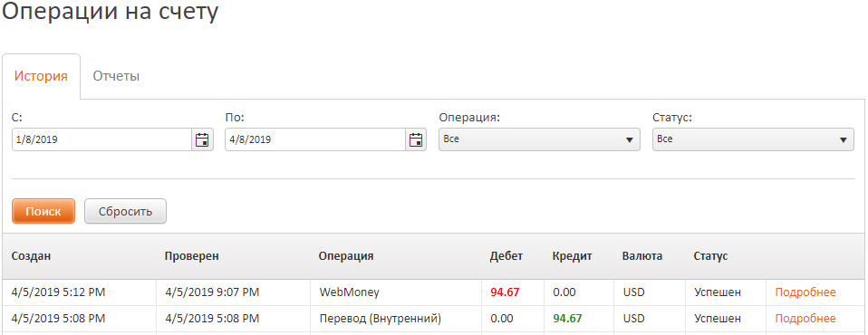Select the История tab
This screenshot has width=868, height=335.
click(x=41, y=76)
